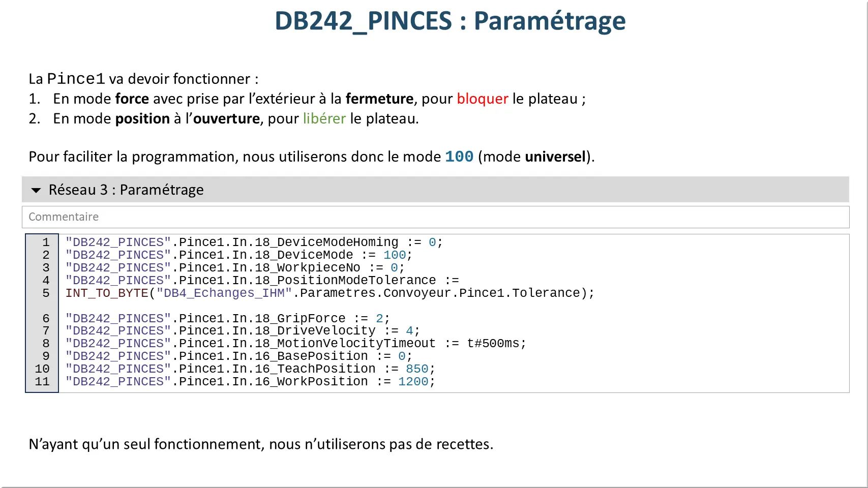Image resolution: width=868 pixels, height=488 pixels.
Task: Click the bold word universel
Action: pyautogui.click(x=555, y=157)
